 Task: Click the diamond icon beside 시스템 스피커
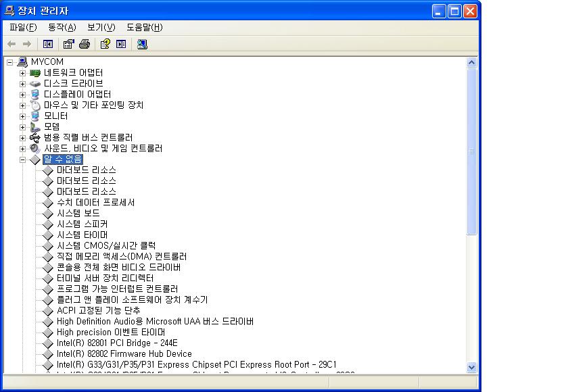48,224
